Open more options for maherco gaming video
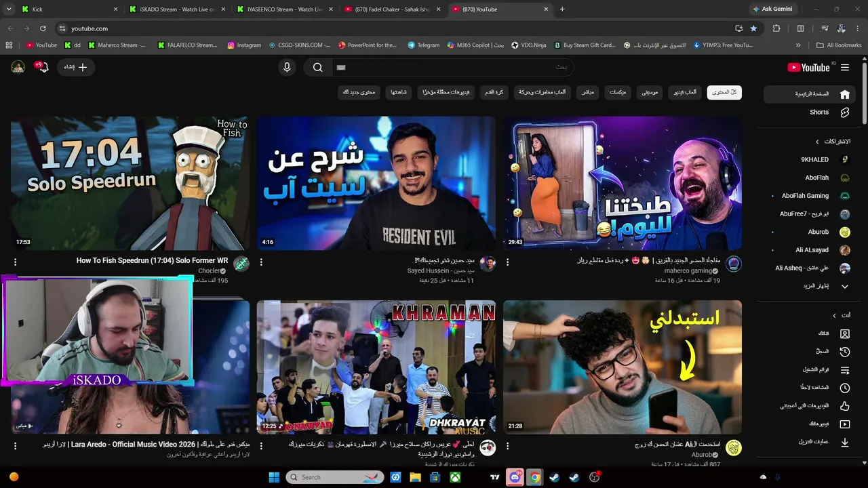The image size is (868, 488). pyautogui.click(x=507, y=262)
